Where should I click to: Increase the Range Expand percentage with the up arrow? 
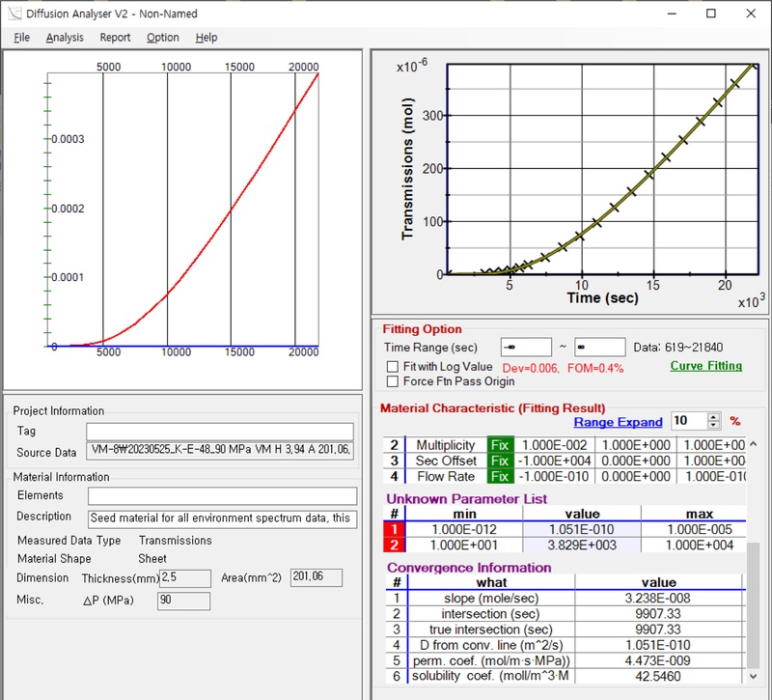click(713, 417)
